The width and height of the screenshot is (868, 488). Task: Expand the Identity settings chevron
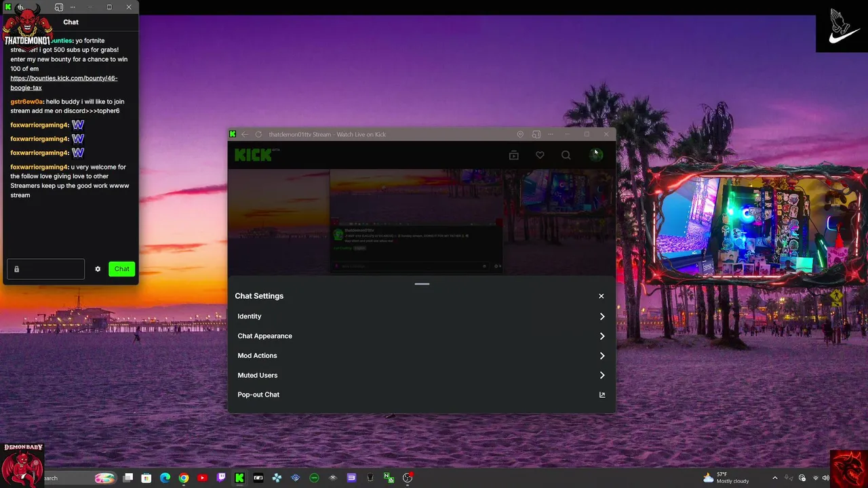click(601, 317)
